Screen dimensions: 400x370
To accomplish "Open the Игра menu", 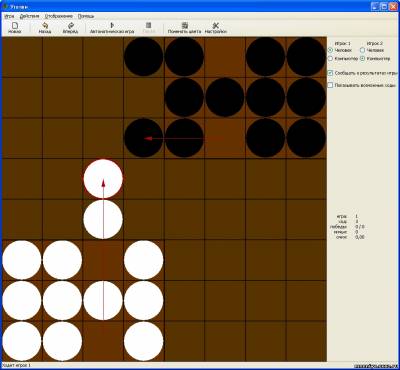I will click(x=9, y=16).
